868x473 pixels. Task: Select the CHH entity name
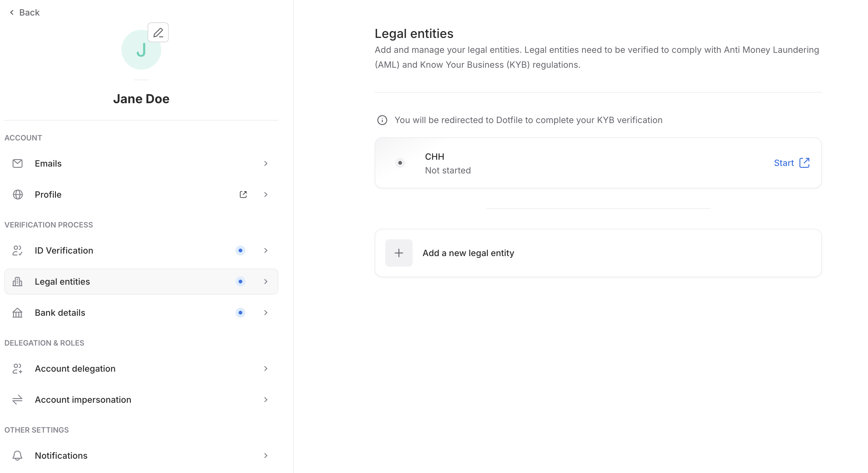434,156
